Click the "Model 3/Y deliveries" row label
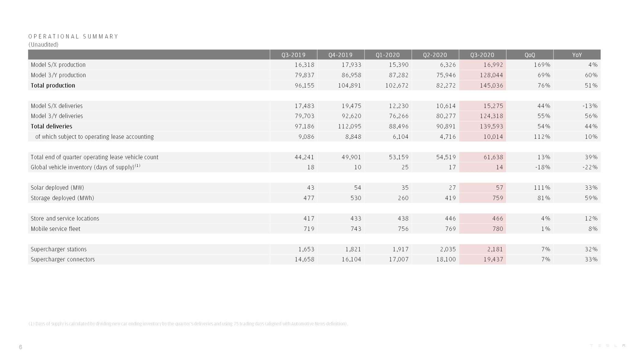Viewport: 644px width, 362px height. pyautogui.click(x=57, y=116)
